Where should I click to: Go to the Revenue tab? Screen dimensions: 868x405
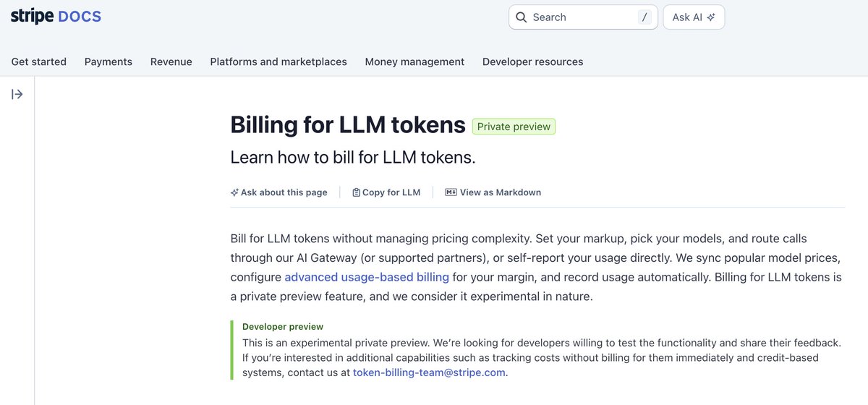171,61
